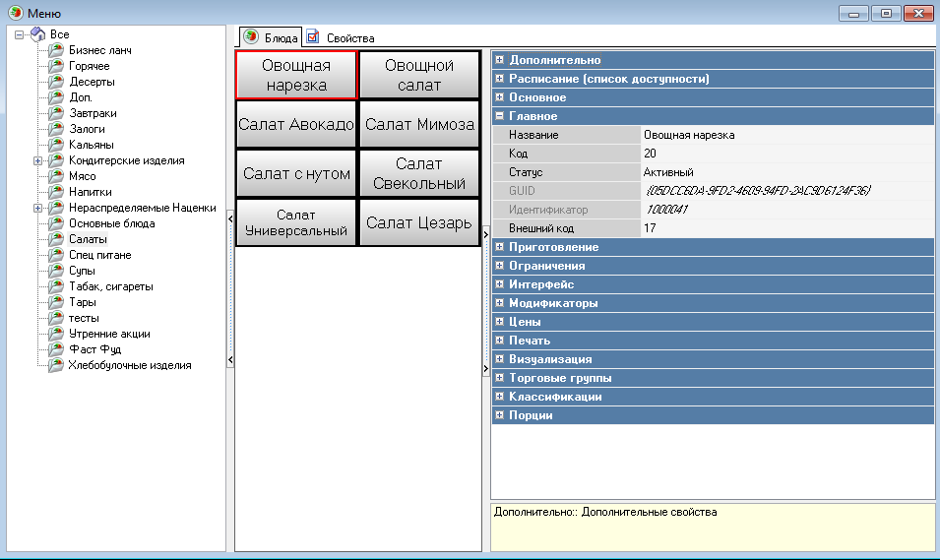Select the Салат Мимоза dish button
Image resolution: width=940 pixels, height=560 pixels.
[418, 124]
